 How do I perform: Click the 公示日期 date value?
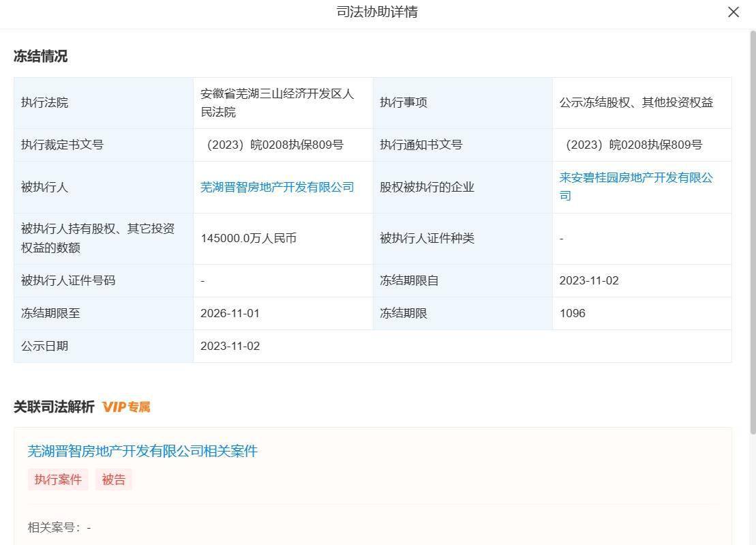(230, 346)
